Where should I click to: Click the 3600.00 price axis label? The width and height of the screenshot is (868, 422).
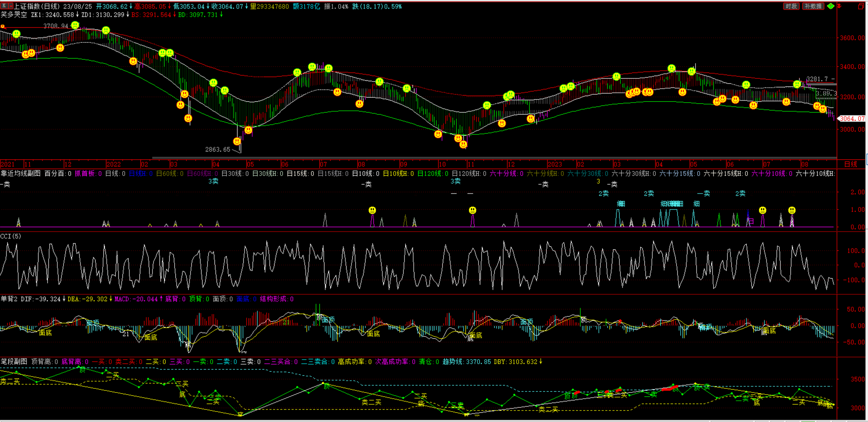click(x=852, y=38)
